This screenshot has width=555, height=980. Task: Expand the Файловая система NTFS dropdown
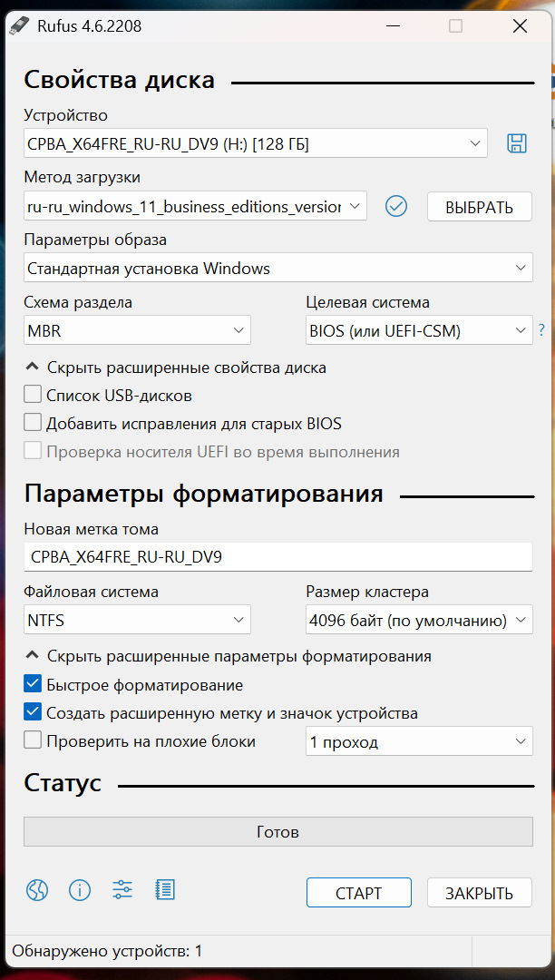pyautogui.click(x=137, y=621)
